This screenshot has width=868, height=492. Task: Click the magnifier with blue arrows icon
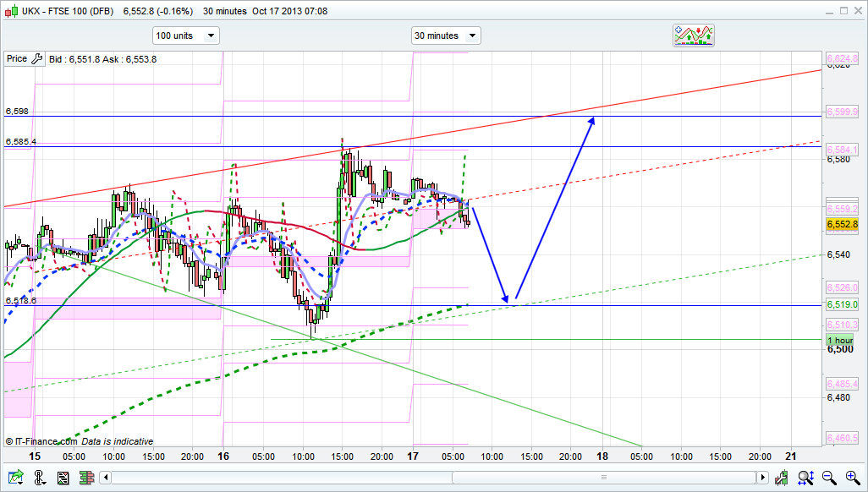[808, 478]
